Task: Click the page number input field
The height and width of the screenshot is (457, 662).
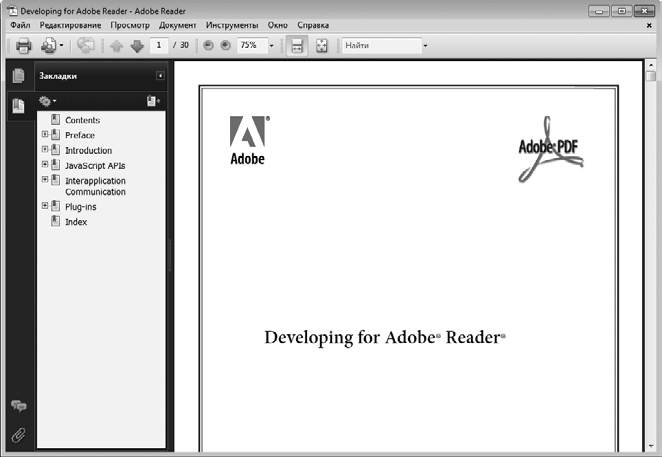Action: (158, 46)
